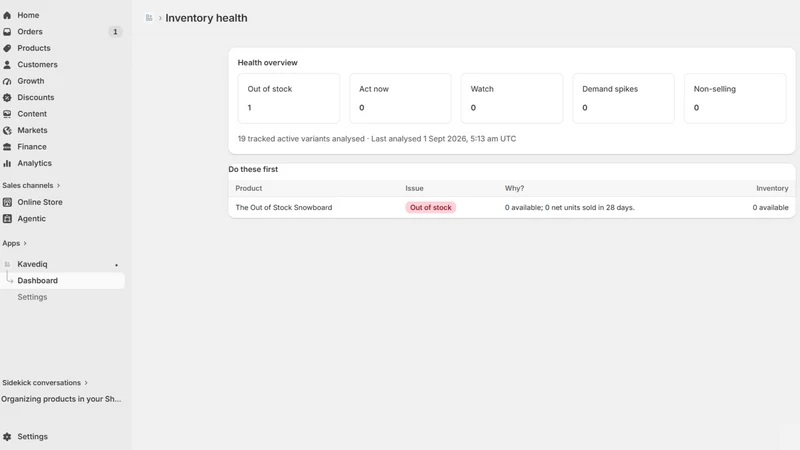Expand the Sales channels section chevron
Viewport: 800px width, 450px height.
[x=58, y=186]
